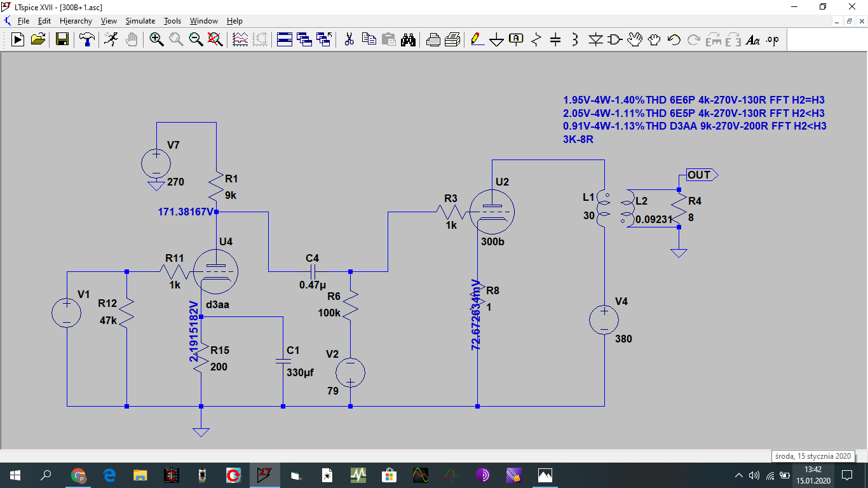868x488 pixels.
Task: Open the notification center icon
Action: (847, 475)
